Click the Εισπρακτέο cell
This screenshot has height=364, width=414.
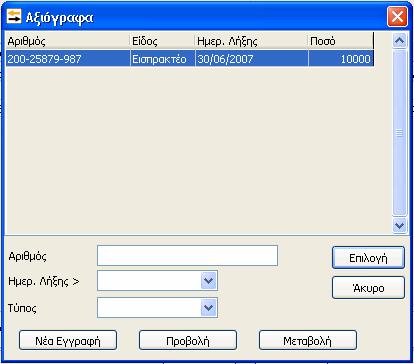162,59
